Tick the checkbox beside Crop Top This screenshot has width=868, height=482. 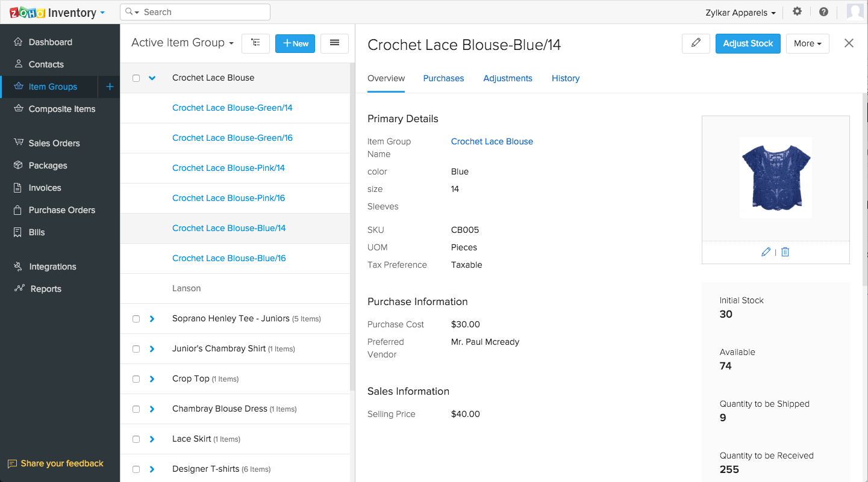(136, 378)
